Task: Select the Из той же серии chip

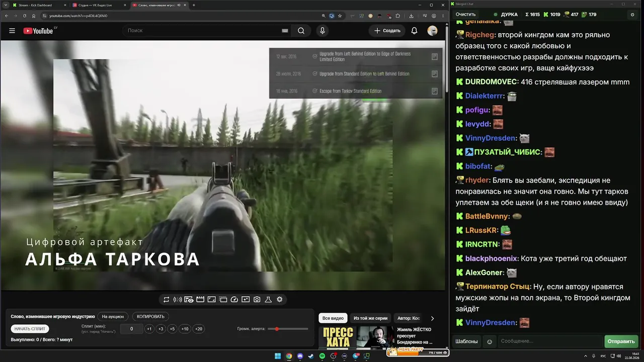Action: (370, 318)
